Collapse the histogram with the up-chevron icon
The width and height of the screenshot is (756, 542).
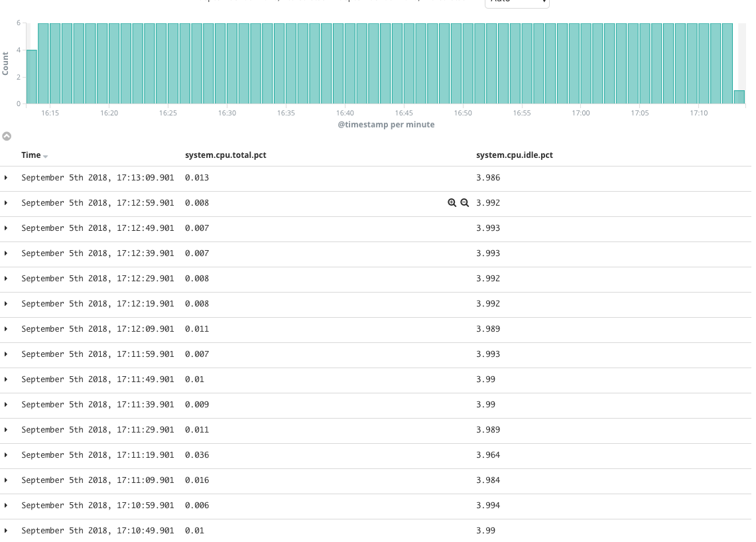(x=7, y=137)
